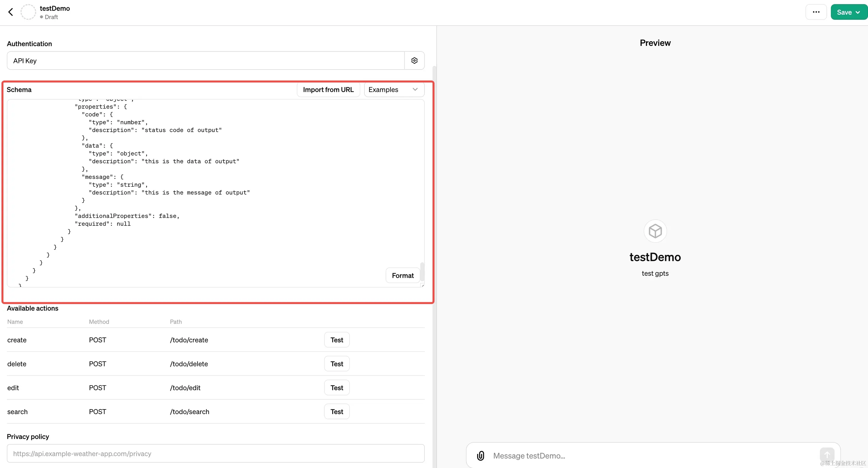Expand the Examples dropdown
The image size is (868, 468).
point(394,89)
